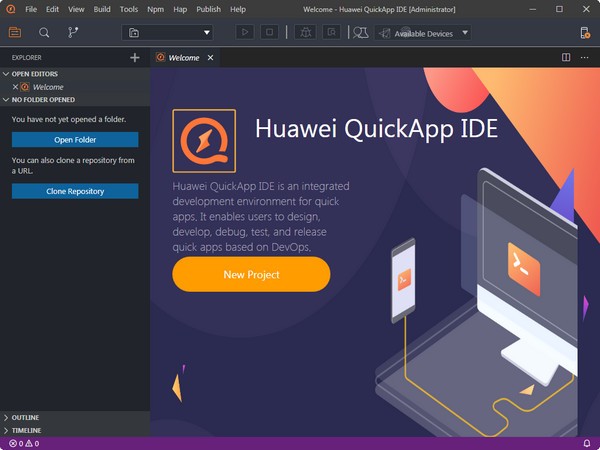Image resolution: width=600 pixels, height=450 pixels.
Task: Click the Open Folder button
Action: tap(75, 140)
